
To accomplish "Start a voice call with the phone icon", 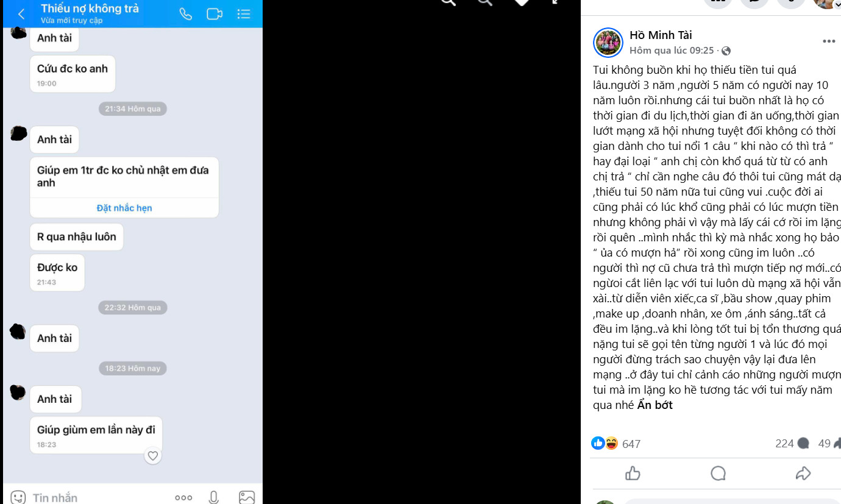I will click(x=186, y=14).
